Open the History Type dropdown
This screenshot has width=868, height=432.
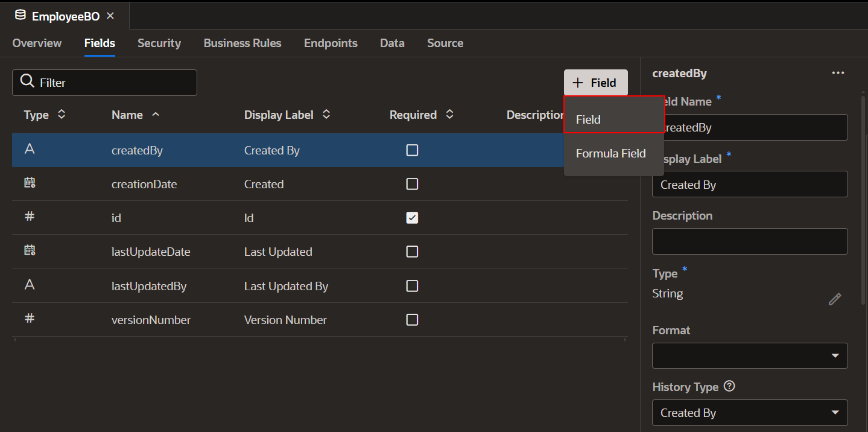click(x=750, y=413)
